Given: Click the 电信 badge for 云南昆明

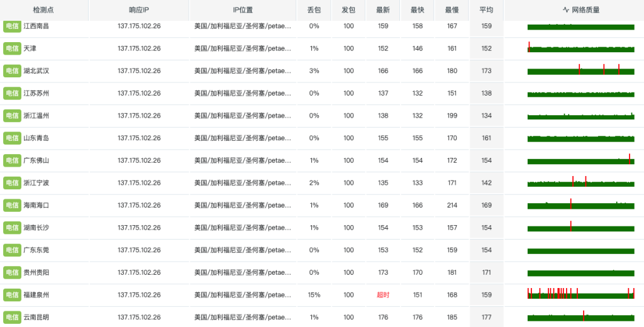Looking at the screenshot, I should tap(12, 317).
